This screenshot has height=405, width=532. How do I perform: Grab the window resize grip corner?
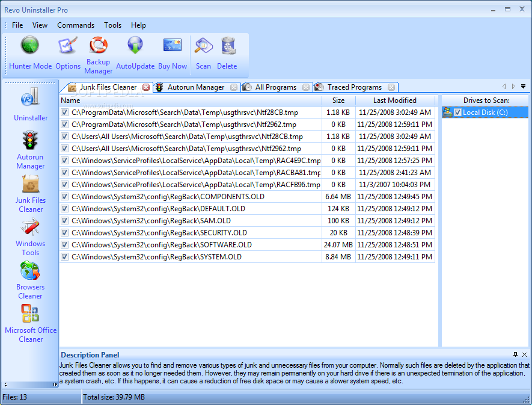tap(527, 400)
